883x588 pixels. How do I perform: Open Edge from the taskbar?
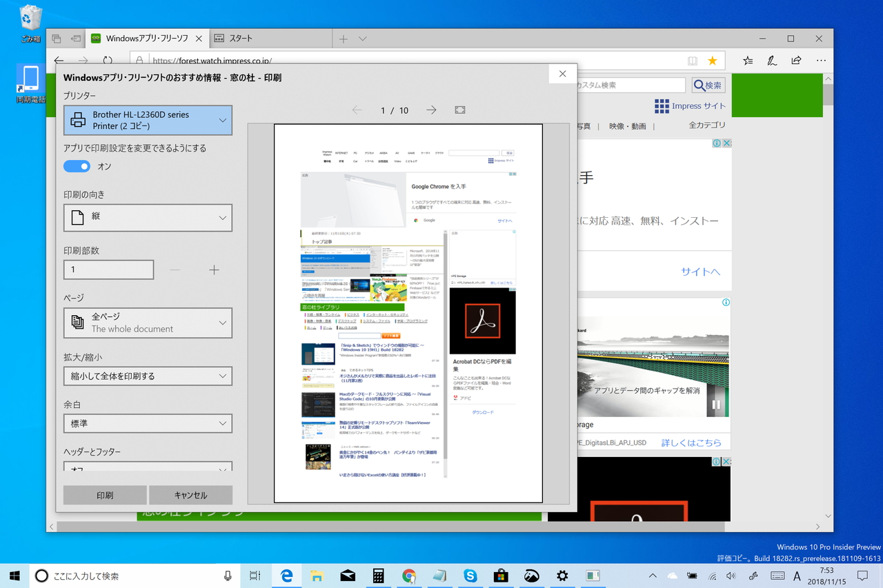pyautogui.click(x=286, y=576)
